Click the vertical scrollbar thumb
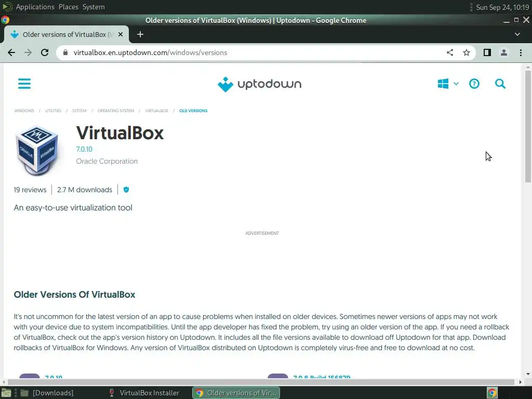Image resolution: width=532 pixels, height=399 pixels. coord(528,126)
